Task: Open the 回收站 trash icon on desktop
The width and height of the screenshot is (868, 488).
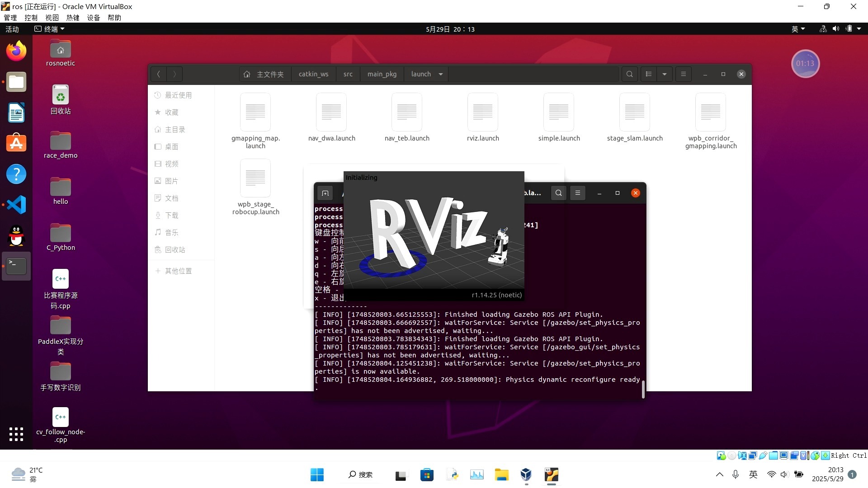Action: click(61, 99)
